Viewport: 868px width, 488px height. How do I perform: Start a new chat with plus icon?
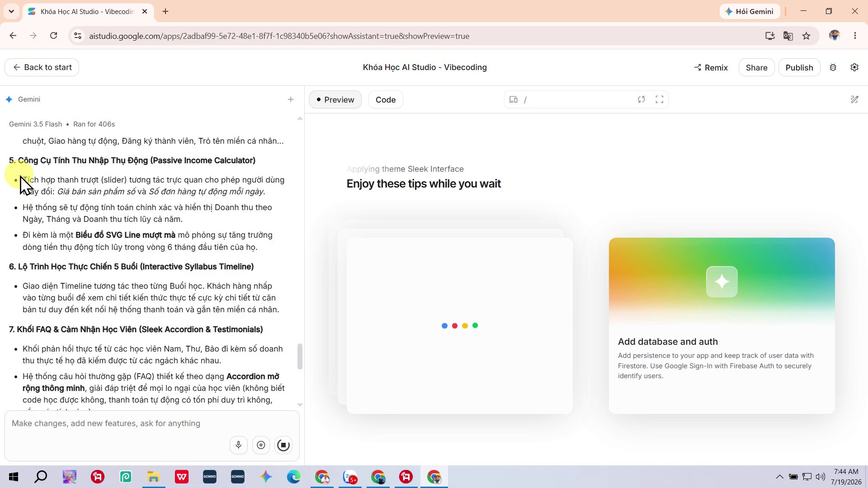[291, 99]
